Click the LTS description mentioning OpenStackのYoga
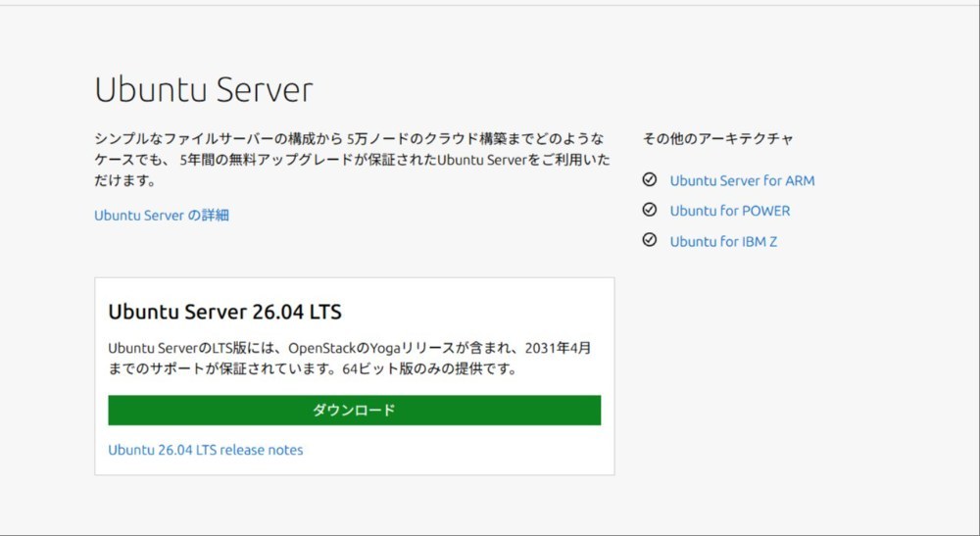 [x=350, y=358]
